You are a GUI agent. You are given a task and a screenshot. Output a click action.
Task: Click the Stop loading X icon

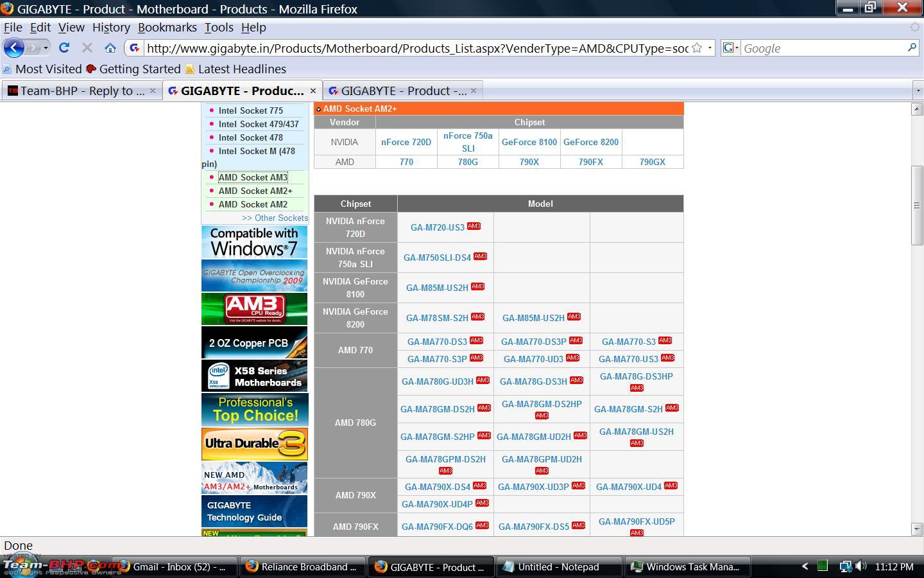pyautogui.click(x=87, y=48)
